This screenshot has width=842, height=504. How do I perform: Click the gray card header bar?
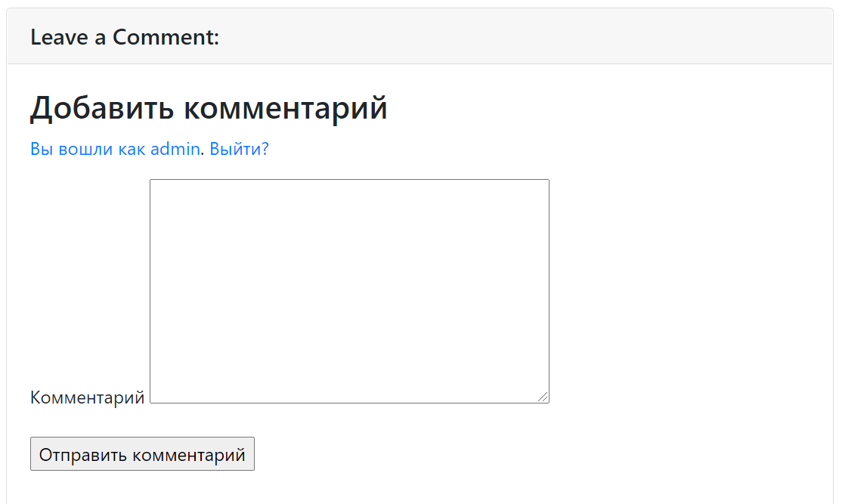click(x=420, y=36)
